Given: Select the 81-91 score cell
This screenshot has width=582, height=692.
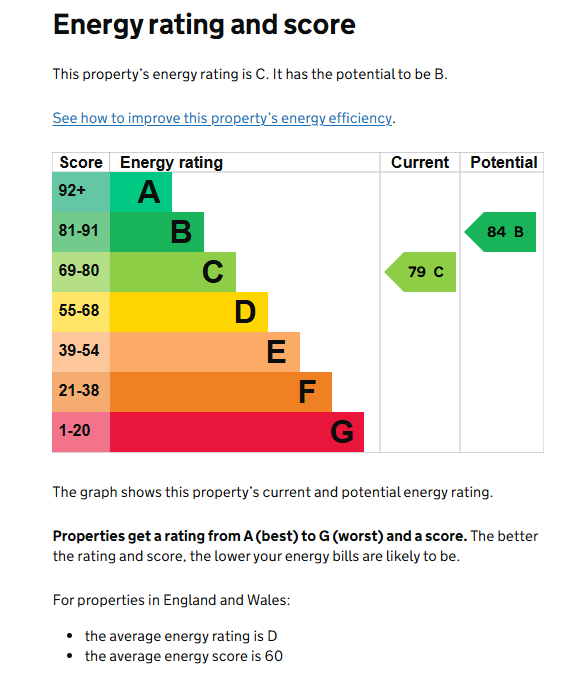Looking at the screenshot, I should click(81, 232).
